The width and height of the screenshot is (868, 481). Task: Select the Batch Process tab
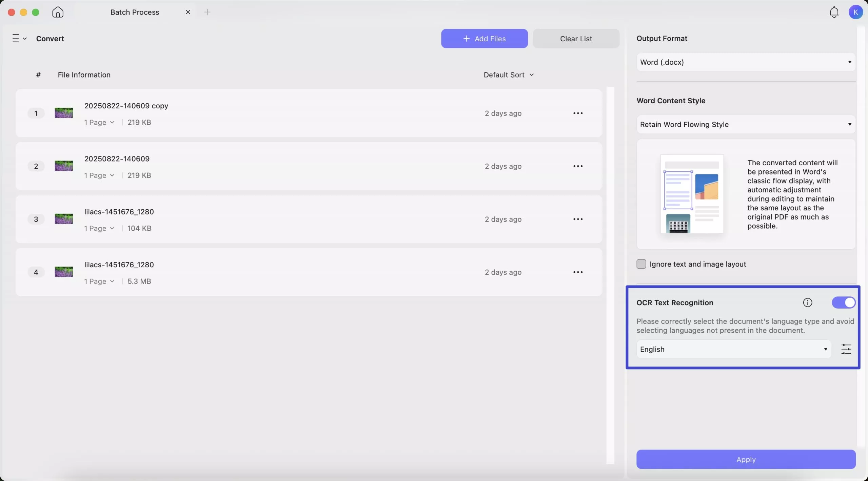(x=135, y=12)
